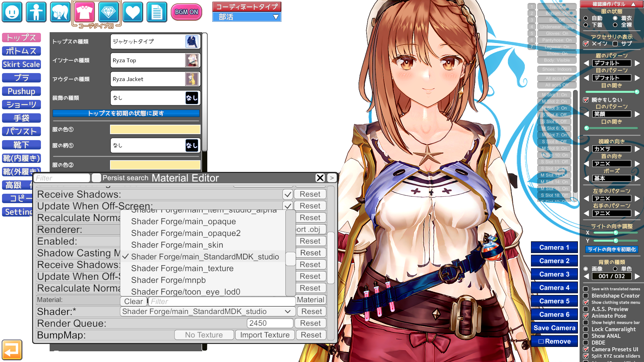Screen dimensions: 644x362
Task: Open the body editing category
Action: coord(36,12)
